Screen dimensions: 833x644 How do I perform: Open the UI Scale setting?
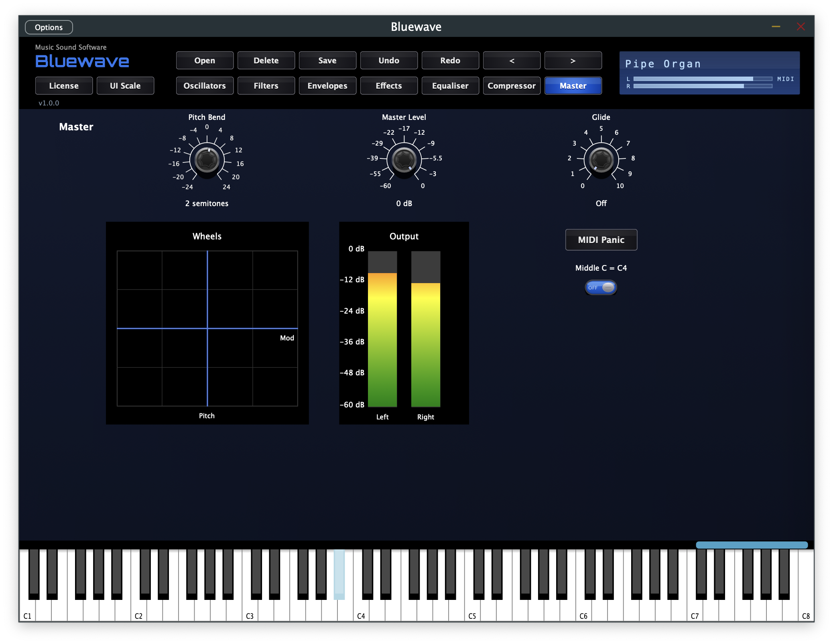point(125,86)
